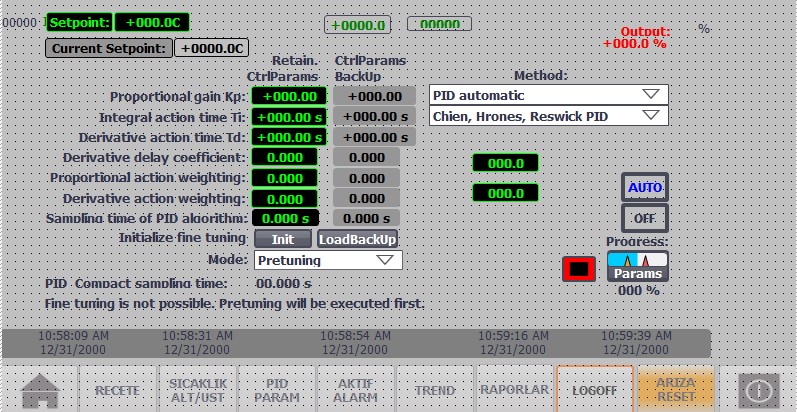Viewport: 797px width, 412px height.
Task: Click the LOGOFF button
Action: [592, 388]
